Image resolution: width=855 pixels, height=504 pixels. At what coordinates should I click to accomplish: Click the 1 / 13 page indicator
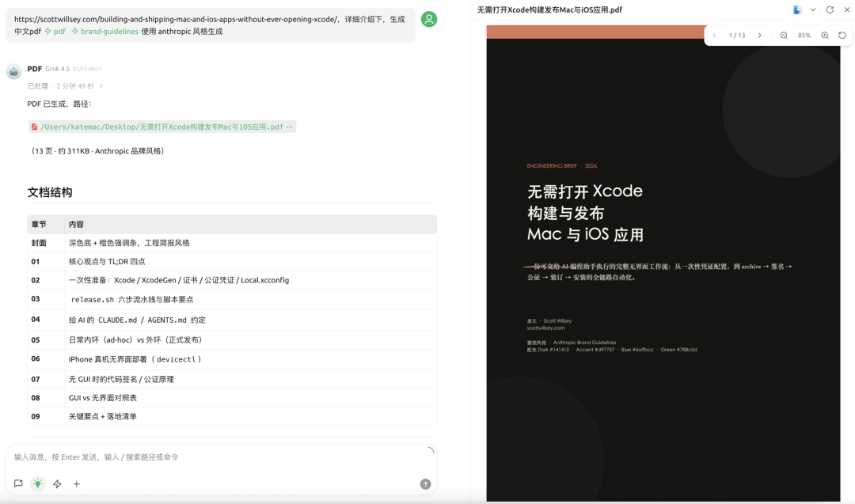click(x=737, y=36)
